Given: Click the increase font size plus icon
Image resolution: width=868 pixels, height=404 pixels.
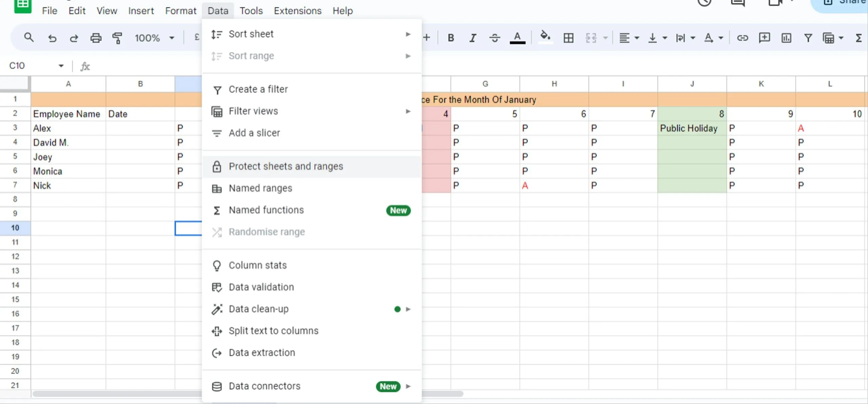Looking at the screenshot, I should 427,38.
